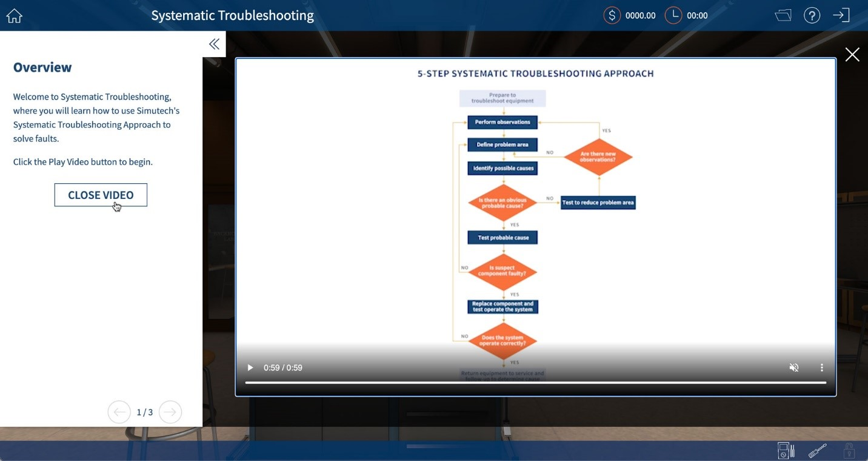Collapse the Overview side panel

coord(214,44)
